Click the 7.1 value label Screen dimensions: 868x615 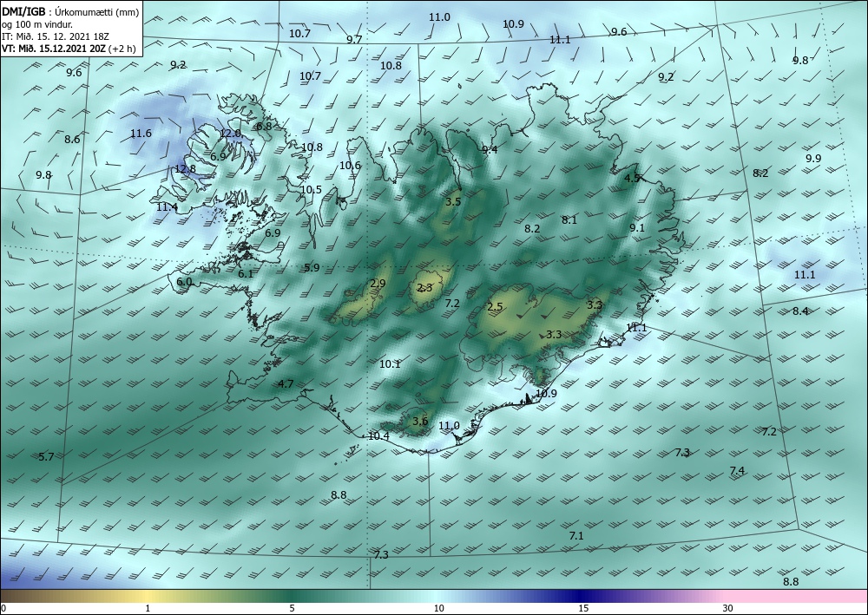tap(576, 535)
